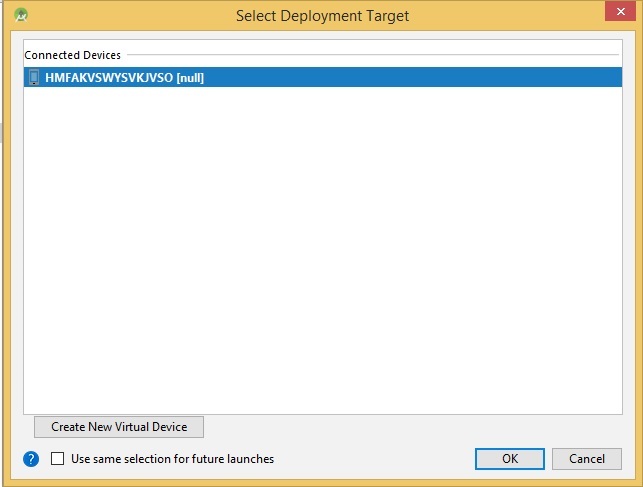
Task: Click the separator line after Connected Devices
Action: tap(370, 55)
